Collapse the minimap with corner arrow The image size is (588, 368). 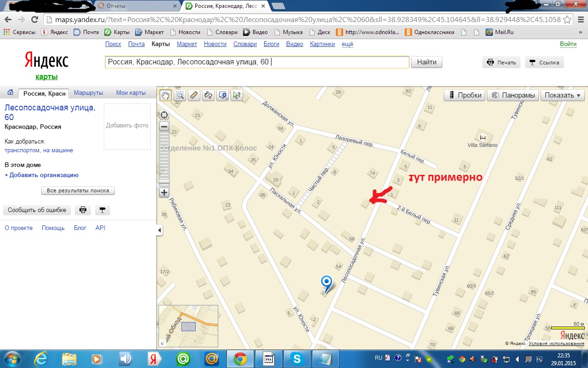point(163,343)
